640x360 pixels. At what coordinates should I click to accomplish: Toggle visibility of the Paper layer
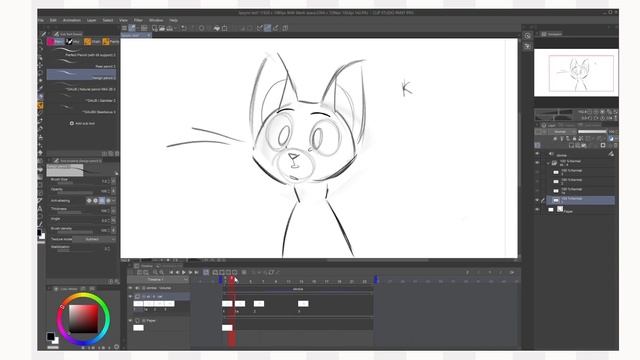point(537,210)
